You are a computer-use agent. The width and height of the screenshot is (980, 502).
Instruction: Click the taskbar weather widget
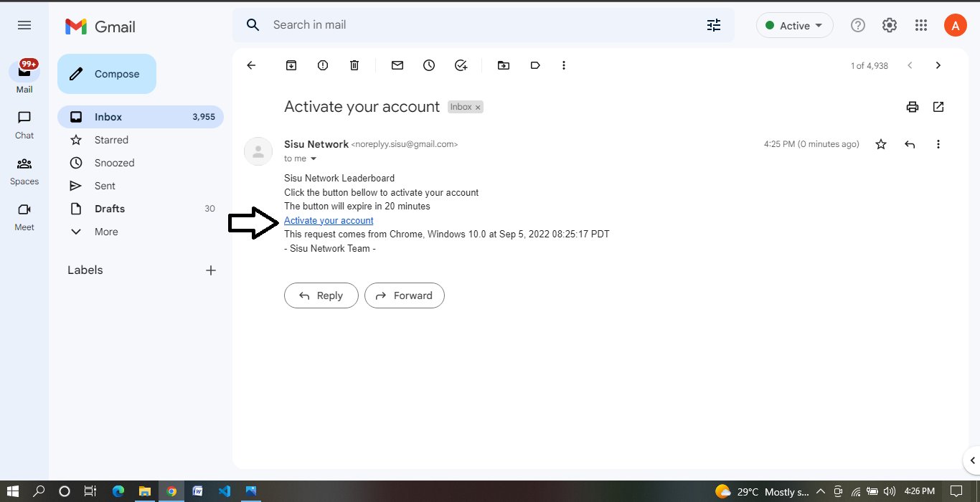(763, 491)
